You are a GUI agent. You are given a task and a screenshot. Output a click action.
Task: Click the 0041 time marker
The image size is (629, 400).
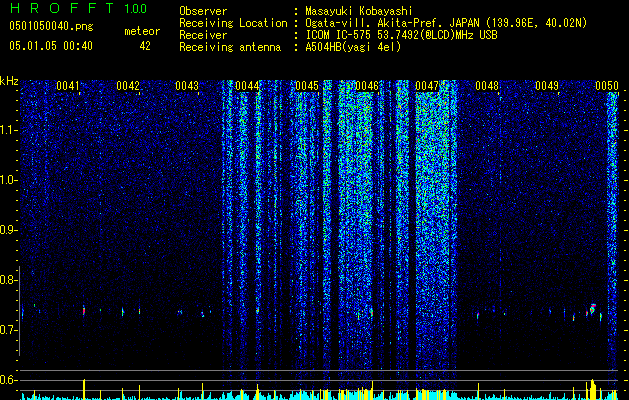pos(68,86)
